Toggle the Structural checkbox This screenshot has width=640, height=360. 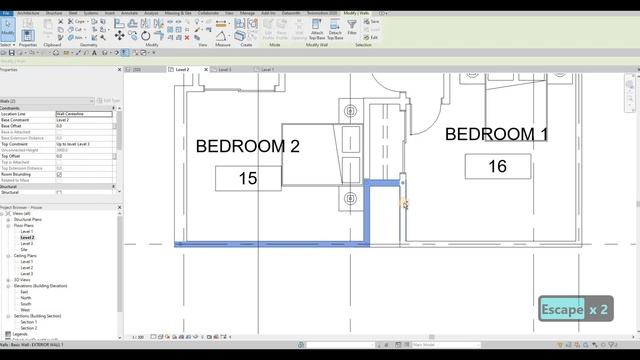point(59,192)
